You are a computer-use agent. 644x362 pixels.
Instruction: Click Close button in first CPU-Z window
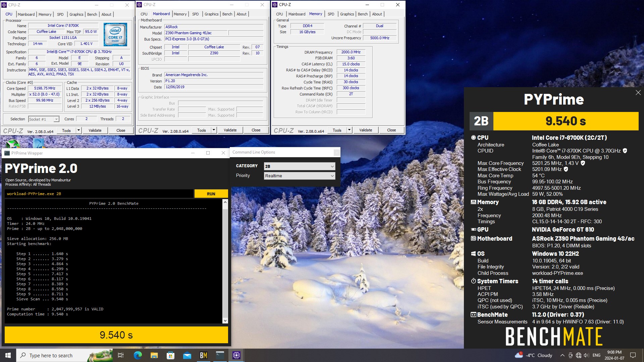121,130
